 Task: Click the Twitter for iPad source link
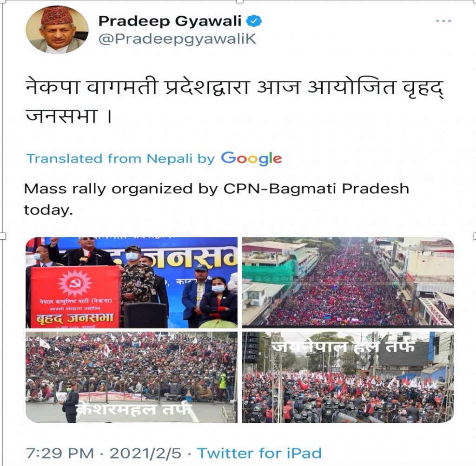[x=259, y=453]
